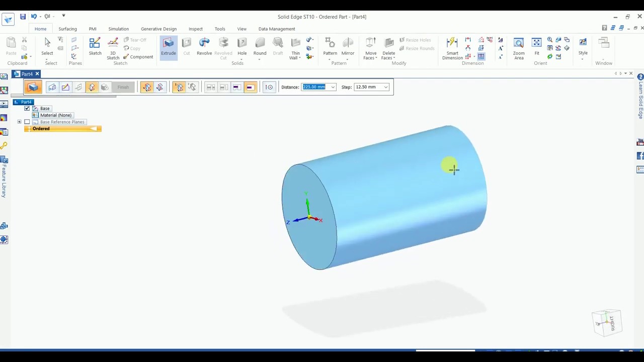Activate Zoom Area

click(x=519, y=48)
